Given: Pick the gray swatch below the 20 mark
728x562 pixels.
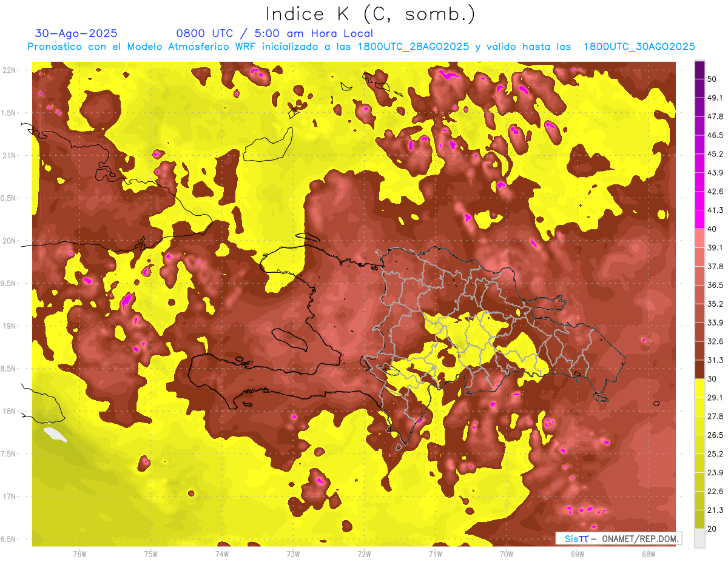Looking at the screenshot, I should click(x=699, y=538).
